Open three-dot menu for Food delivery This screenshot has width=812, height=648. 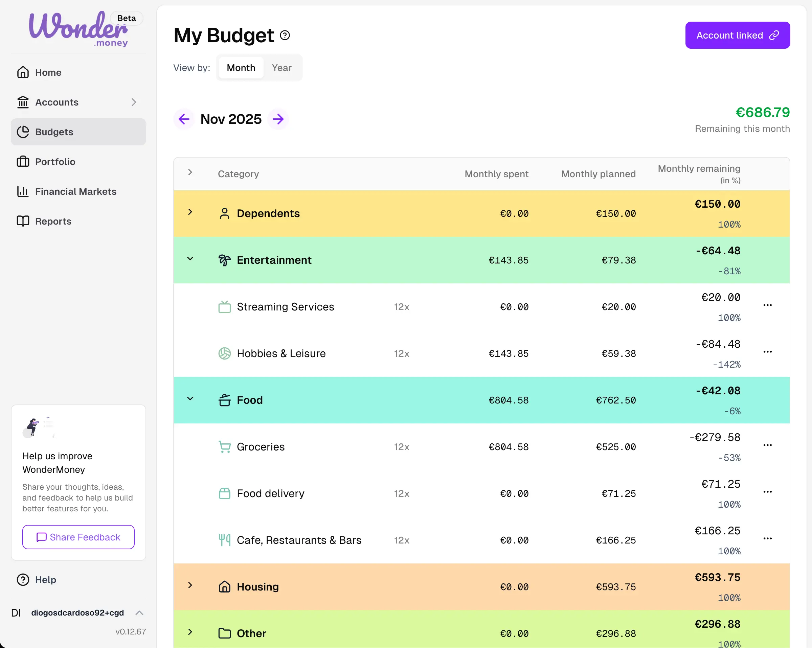[x=767, y=492]
